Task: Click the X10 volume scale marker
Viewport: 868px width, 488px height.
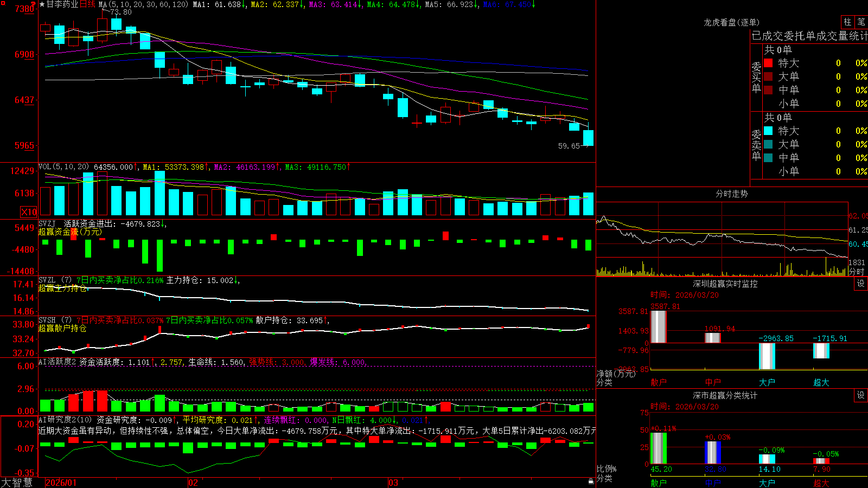Action: point(29,212)
